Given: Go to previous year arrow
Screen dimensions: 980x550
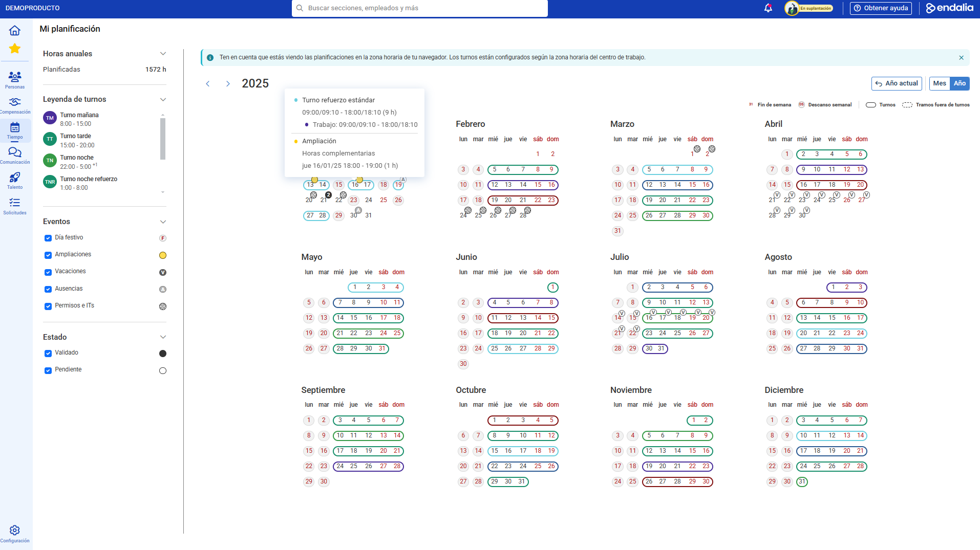Looking at the screenshot, I should 208,84.
